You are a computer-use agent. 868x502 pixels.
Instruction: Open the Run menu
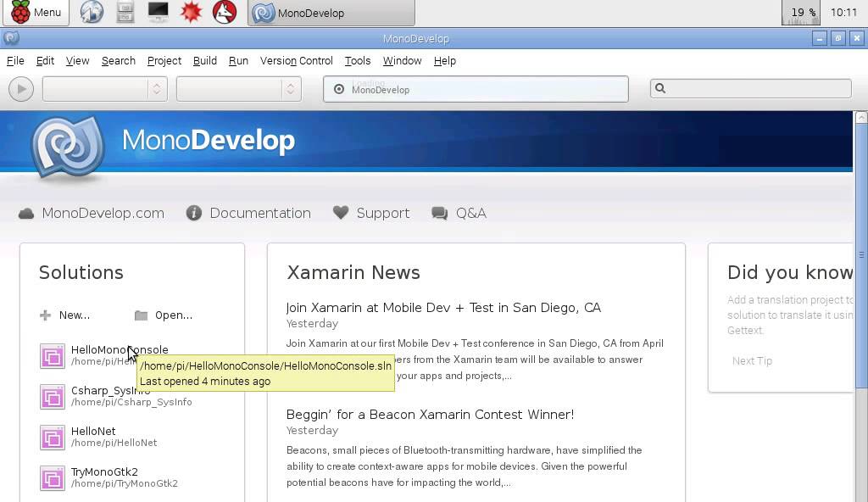[x=238, y=61]
